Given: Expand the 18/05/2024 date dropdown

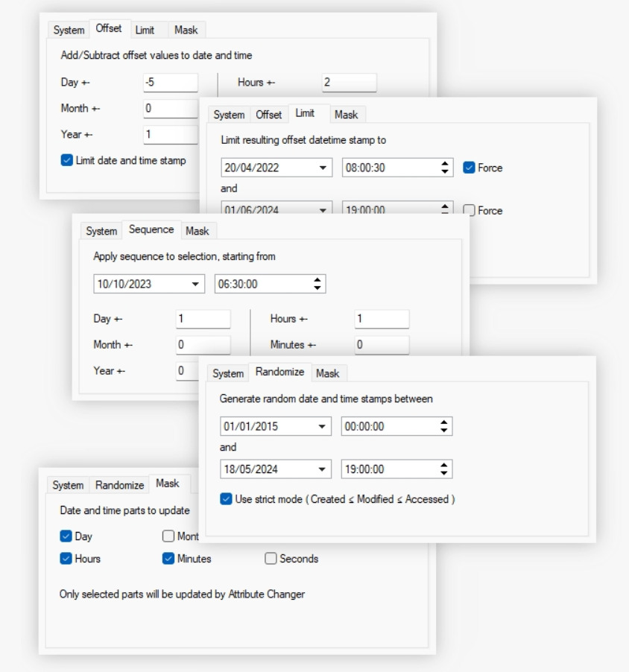Looking at the screenshot, I should [323, 469].
